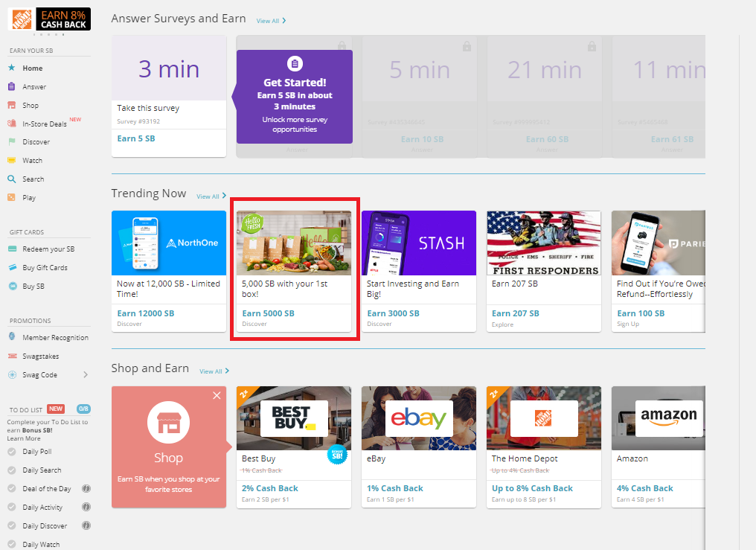The width and height of the screenshot is (756, 550).
Task: Click the Buy Gift Cards icon
Action: pos(13,267)
